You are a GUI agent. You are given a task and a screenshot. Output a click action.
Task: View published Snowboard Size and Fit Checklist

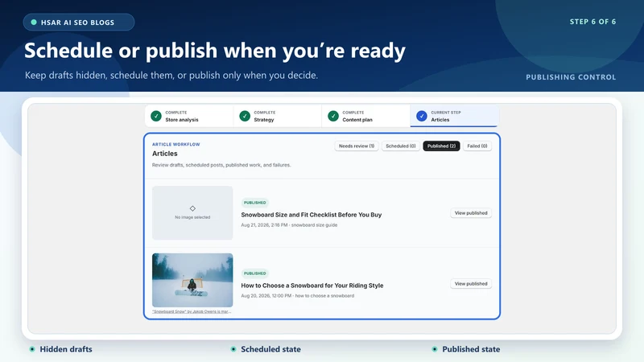coord(471,213)
